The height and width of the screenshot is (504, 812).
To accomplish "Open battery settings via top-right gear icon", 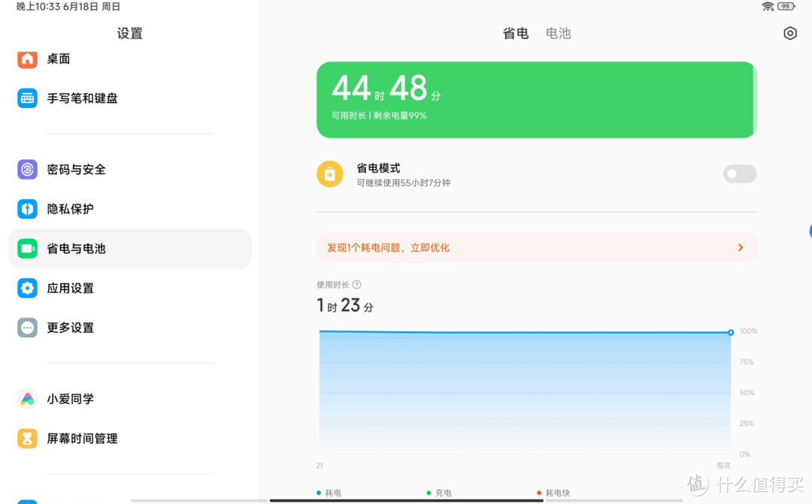I will click(789, 33).
